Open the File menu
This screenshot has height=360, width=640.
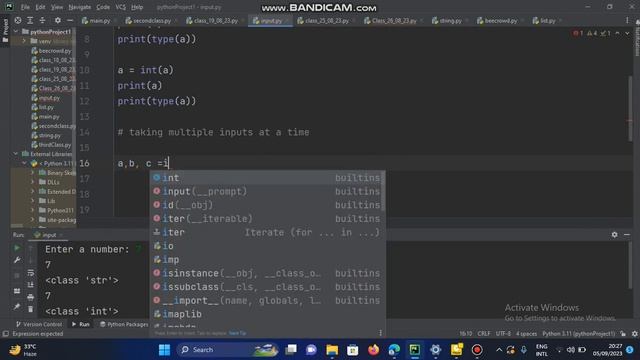[x=25, y=7]
